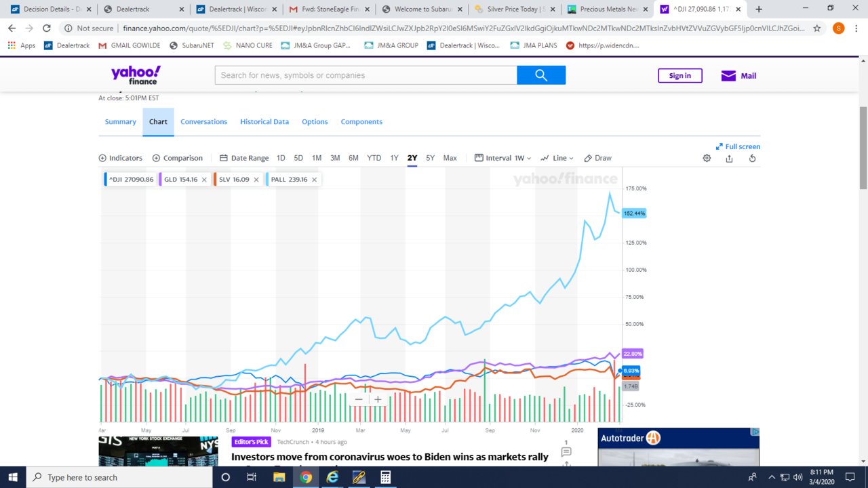Click the Autotrader advertisement
Viewport: 868px width, 488px height.
click(678, 447)
